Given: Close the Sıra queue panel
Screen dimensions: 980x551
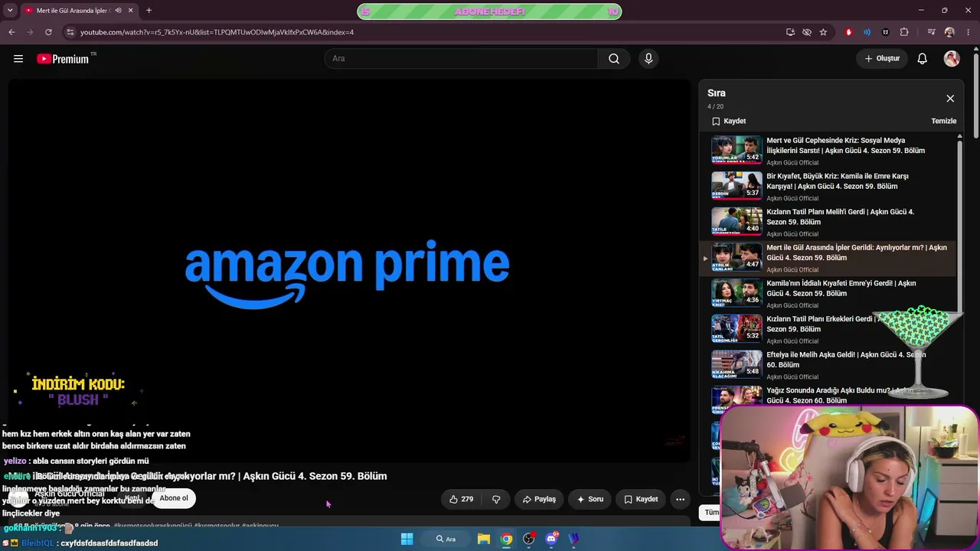Looking at the screenshot, I should point(950,99).
